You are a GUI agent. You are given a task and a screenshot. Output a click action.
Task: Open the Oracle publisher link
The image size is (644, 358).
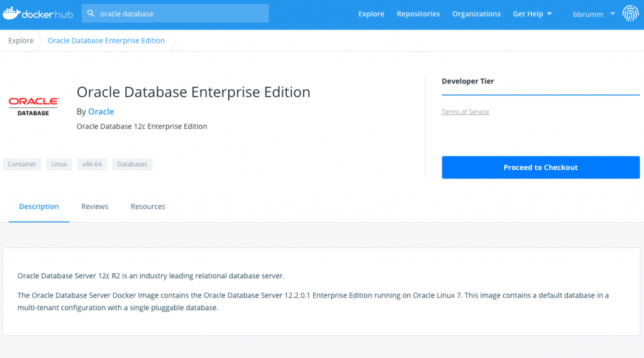(101, 112)
